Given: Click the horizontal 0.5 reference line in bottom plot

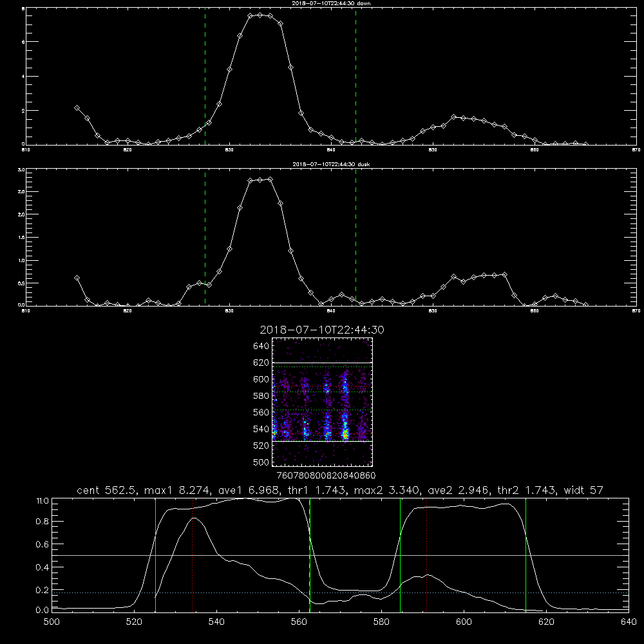Looking at the screenshot, I should pyautogui.click(x=340, y=555).
